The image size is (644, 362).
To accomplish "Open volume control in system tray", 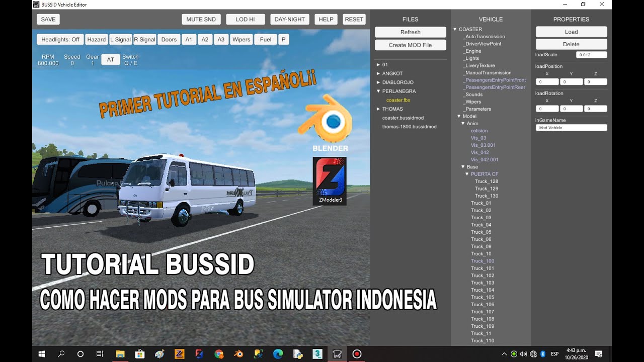I will [x=524, y=354].
